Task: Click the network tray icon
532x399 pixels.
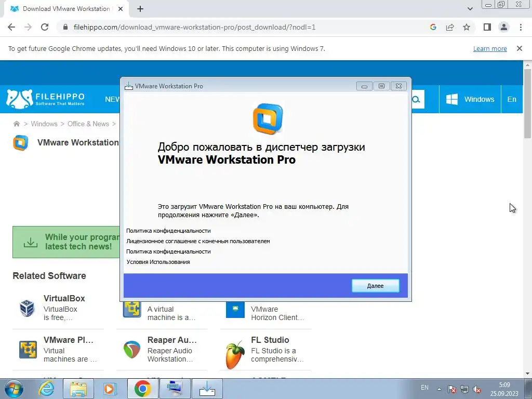Action: pyautogui.click(x=464, y=389)
